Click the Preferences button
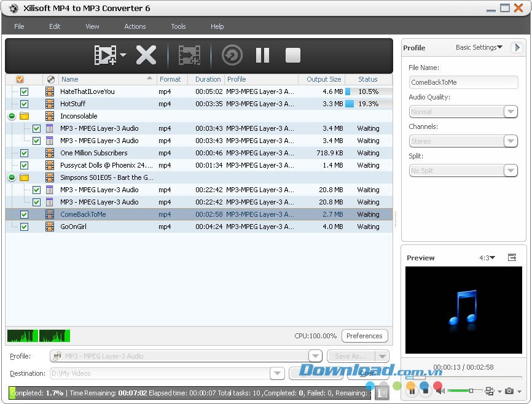Viewport: 532px width, 404px height. (x=365, y=336)
